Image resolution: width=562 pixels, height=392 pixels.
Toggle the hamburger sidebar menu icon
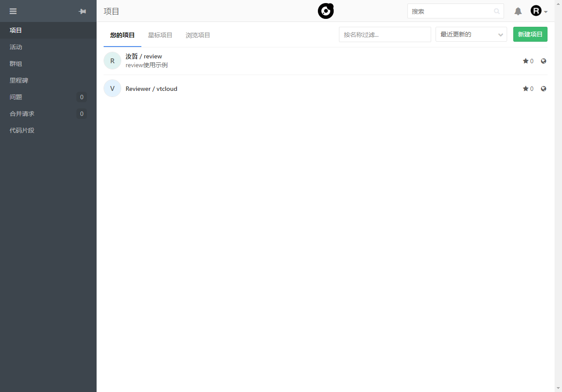(13, 11)
